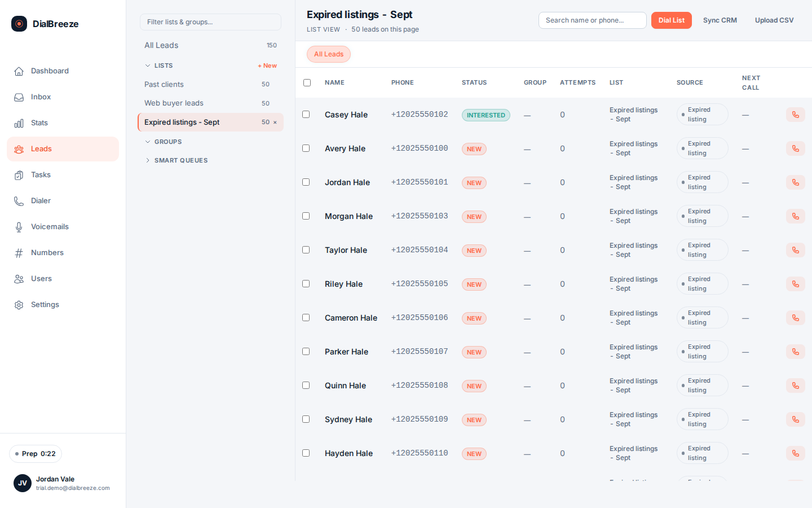
Task: Click phone number +12025550100
Action: pos(420,148)
